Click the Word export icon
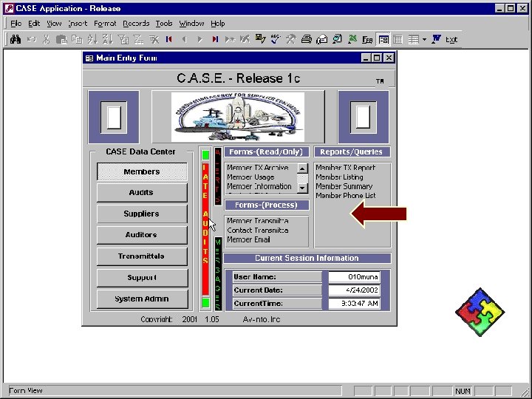Screen dimensions: 532x399 pyautogui.click(x=437, y=39)
